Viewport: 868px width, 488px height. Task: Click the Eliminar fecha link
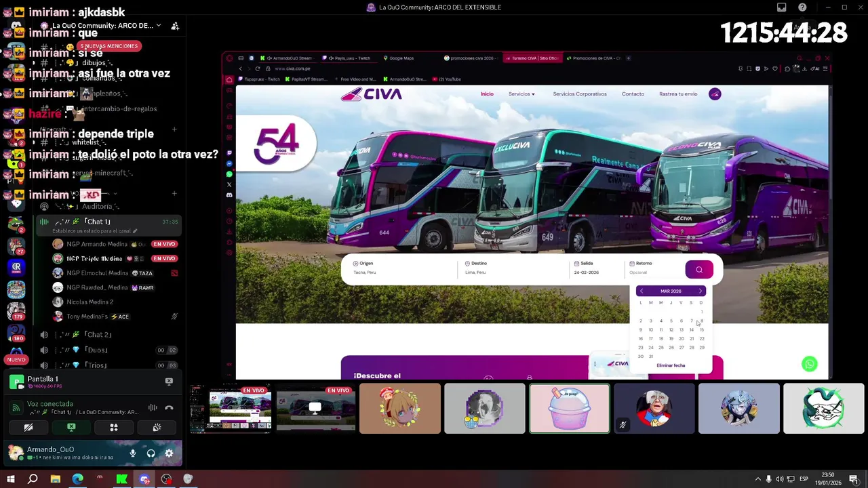coord(671,365)
